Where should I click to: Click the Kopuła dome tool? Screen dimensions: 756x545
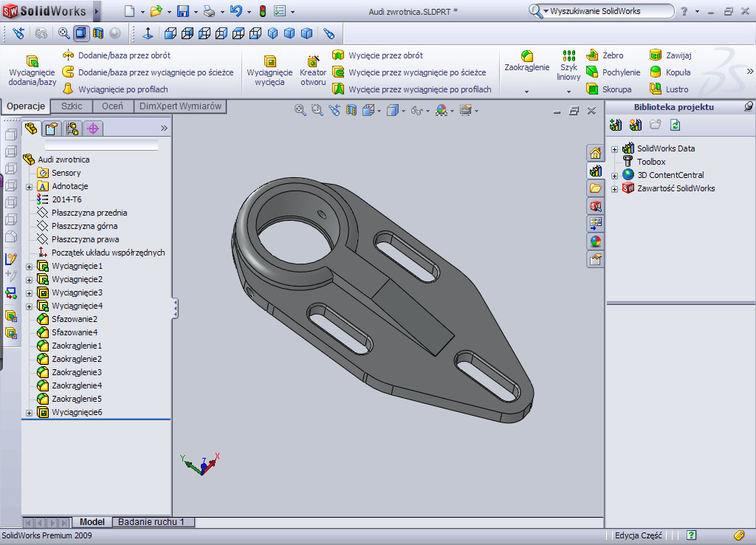pos(670,72)
